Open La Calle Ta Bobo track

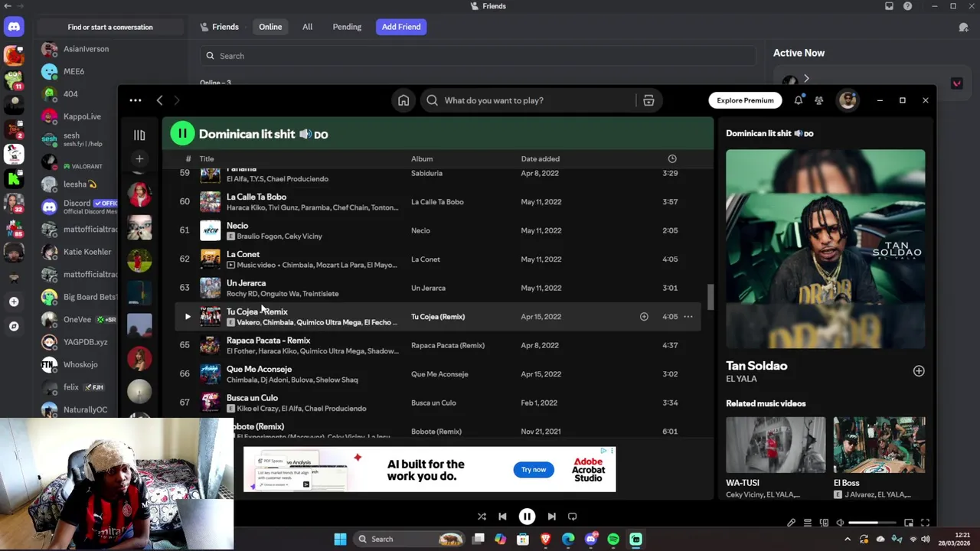point(256,197)
